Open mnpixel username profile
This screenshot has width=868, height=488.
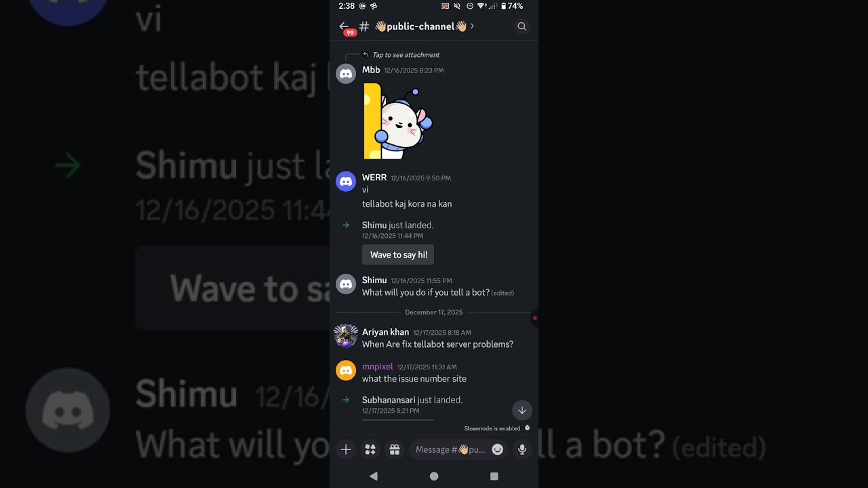tap(377, 367)
